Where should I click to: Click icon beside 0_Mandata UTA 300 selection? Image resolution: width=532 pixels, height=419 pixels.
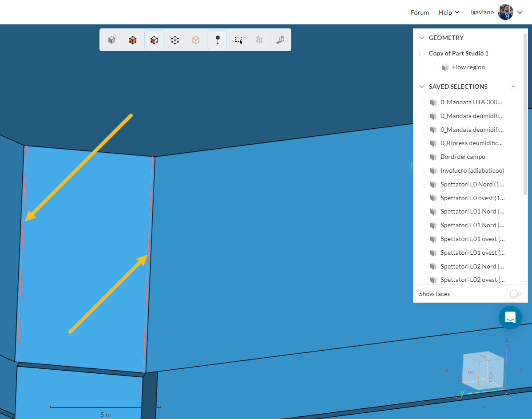pyautogui.click(x=433, y=103)
